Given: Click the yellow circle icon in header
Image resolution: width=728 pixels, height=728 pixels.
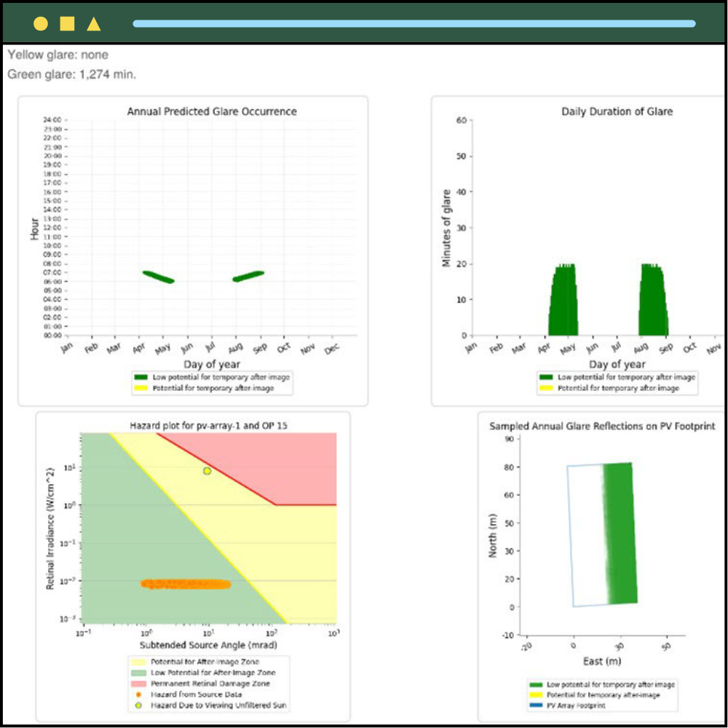Looking at the screenshot, I should [x=41, y=23].
